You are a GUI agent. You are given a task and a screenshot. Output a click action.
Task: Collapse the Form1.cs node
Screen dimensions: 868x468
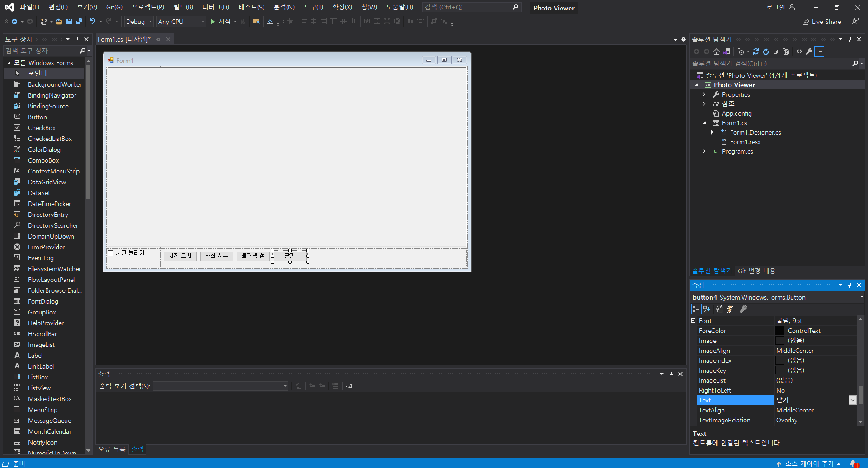[704, 123]
